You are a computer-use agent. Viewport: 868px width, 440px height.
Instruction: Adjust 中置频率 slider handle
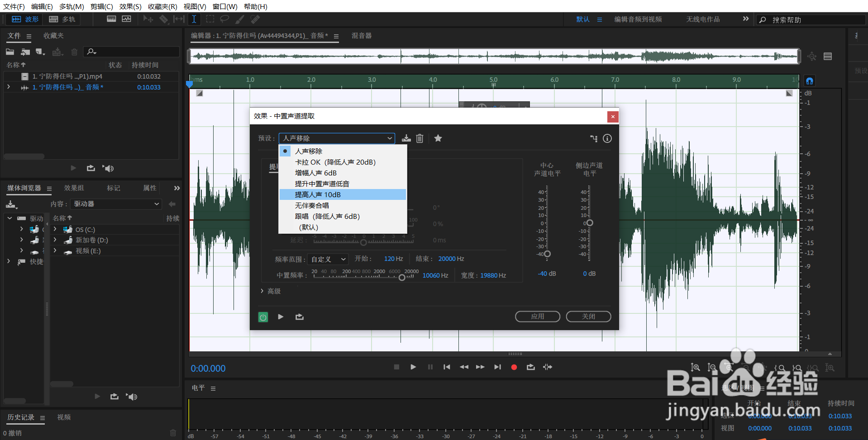coord(402,278)
